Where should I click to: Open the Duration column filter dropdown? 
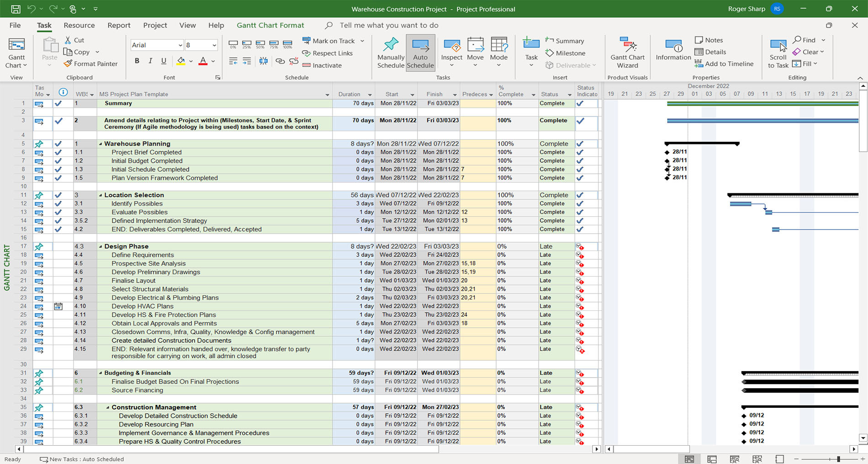click(x=370, y=95)
